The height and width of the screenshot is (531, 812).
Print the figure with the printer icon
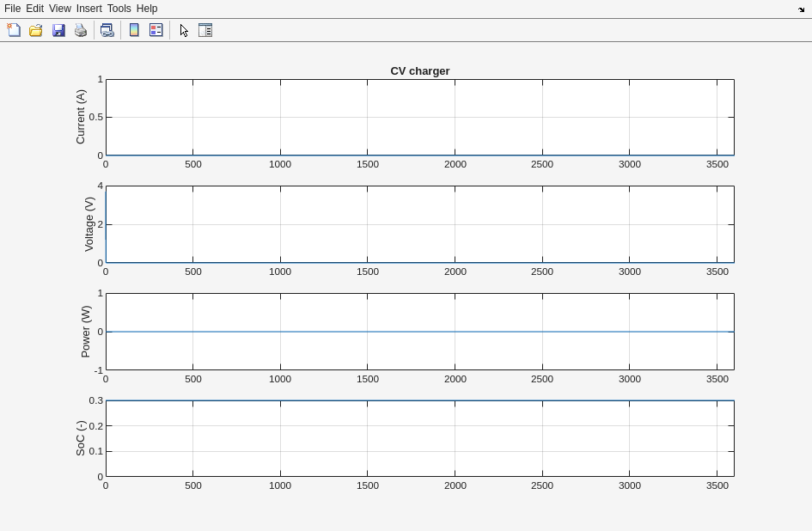click(x=81, y=30)
